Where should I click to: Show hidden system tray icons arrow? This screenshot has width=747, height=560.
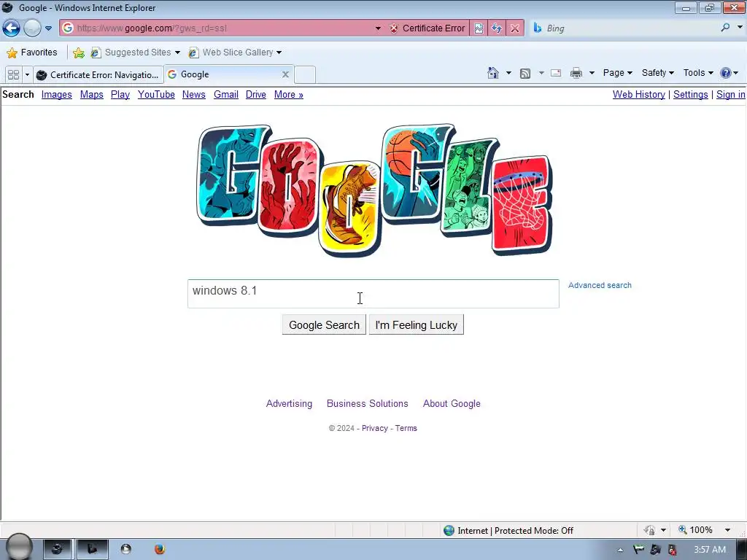coord(620,550)
